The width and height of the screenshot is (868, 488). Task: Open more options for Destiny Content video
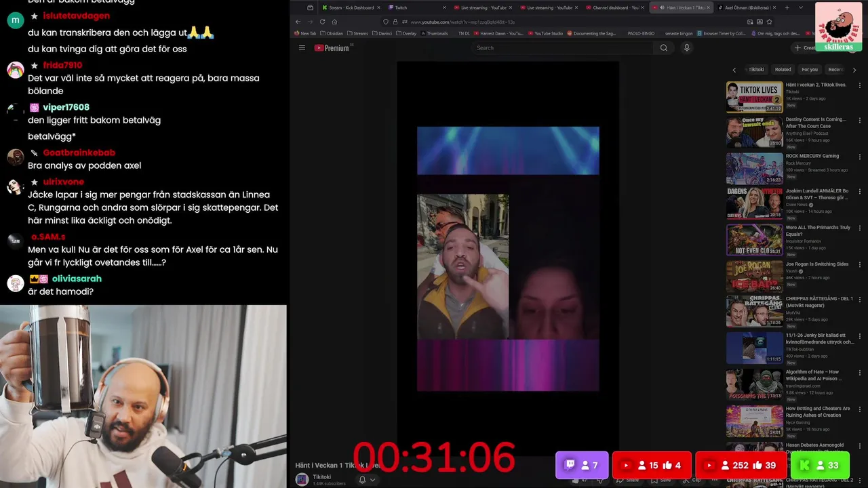click(860, 121)
